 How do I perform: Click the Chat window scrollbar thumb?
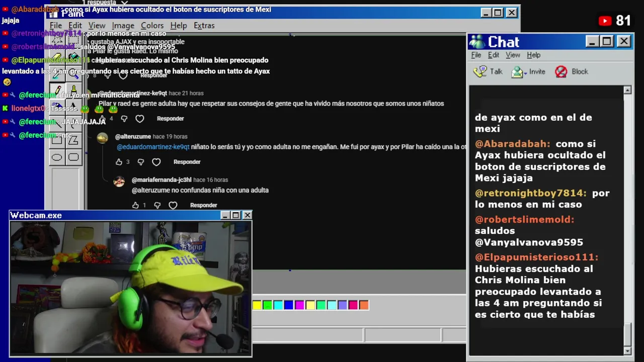coord(627,334)
